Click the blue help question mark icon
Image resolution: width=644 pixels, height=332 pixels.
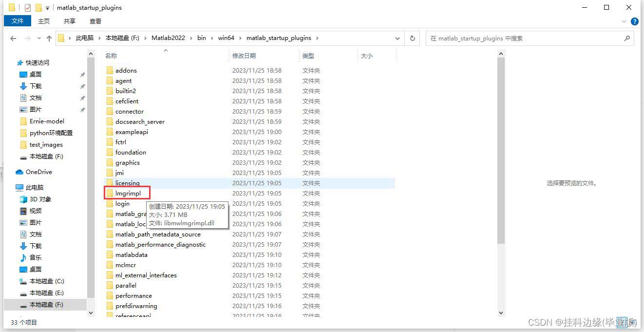point(634,21)
